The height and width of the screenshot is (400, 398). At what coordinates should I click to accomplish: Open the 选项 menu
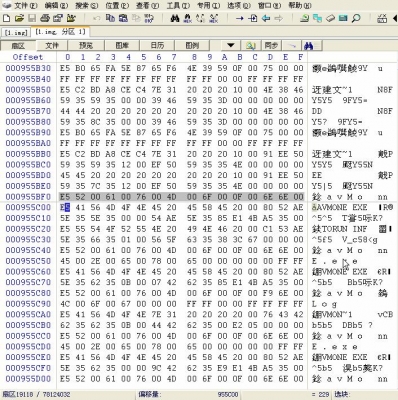click(x=239, y=5)
